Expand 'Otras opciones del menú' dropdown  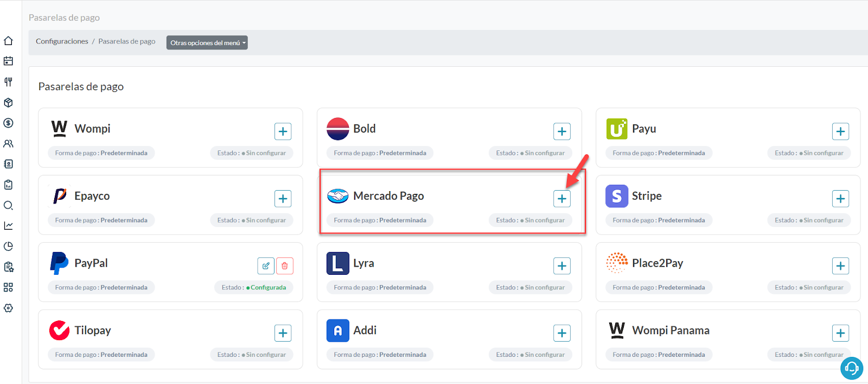tap(207, 43)
